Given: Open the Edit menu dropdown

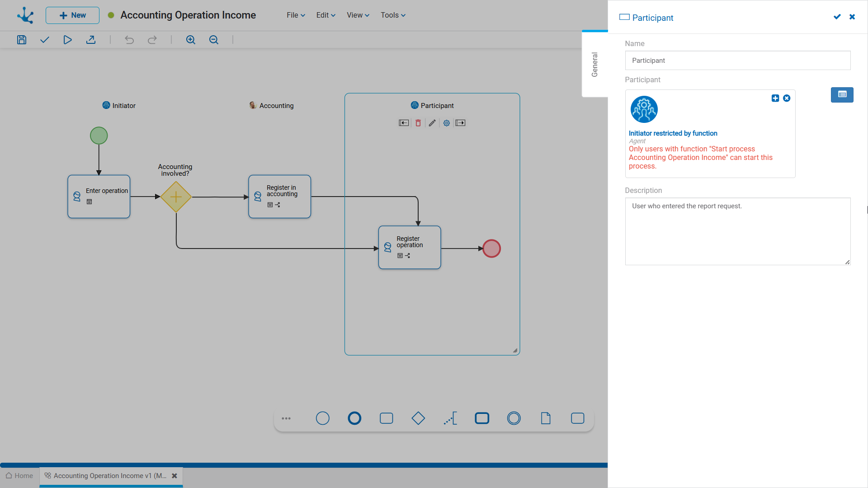Looking at the screenshot, I should pos(326,15).
